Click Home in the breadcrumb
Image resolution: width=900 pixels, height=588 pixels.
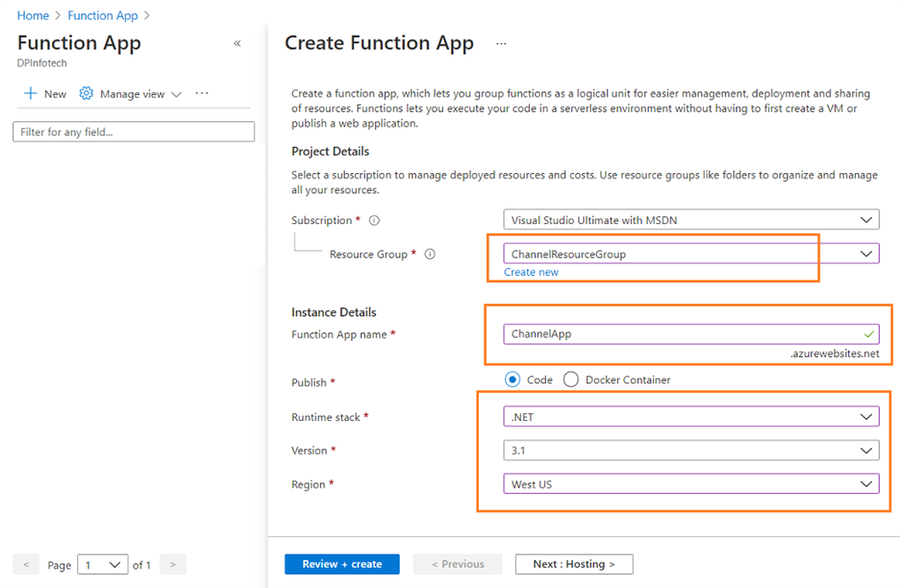coord(33,16)
